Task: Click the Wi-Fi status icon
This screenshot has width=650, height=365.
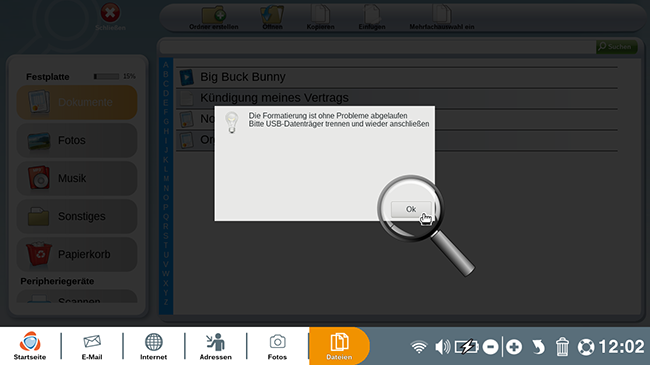Action: [x=419, y=347]
